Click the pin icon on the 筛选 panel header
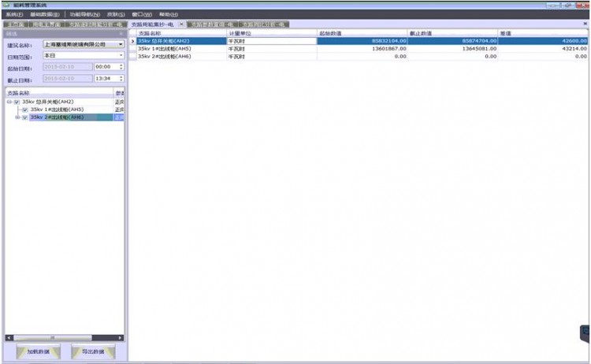Screen dimensions: 591x364 121,34
